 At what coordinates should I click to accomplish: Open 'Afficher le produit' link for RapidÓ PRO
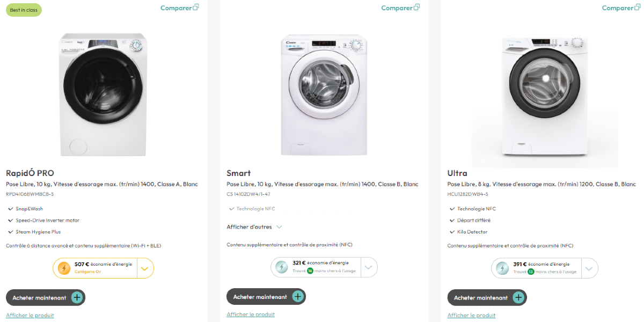(x=30, y=316)
